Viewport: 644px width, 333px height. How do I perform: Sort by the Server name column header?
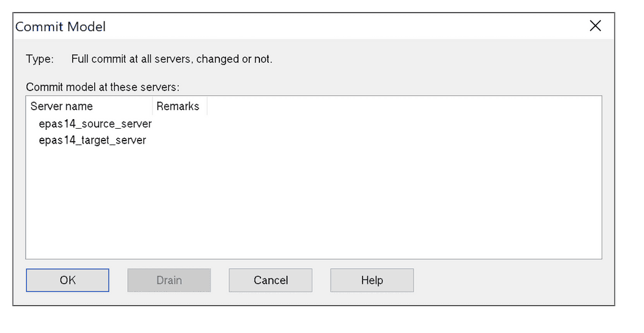(62, 107)
